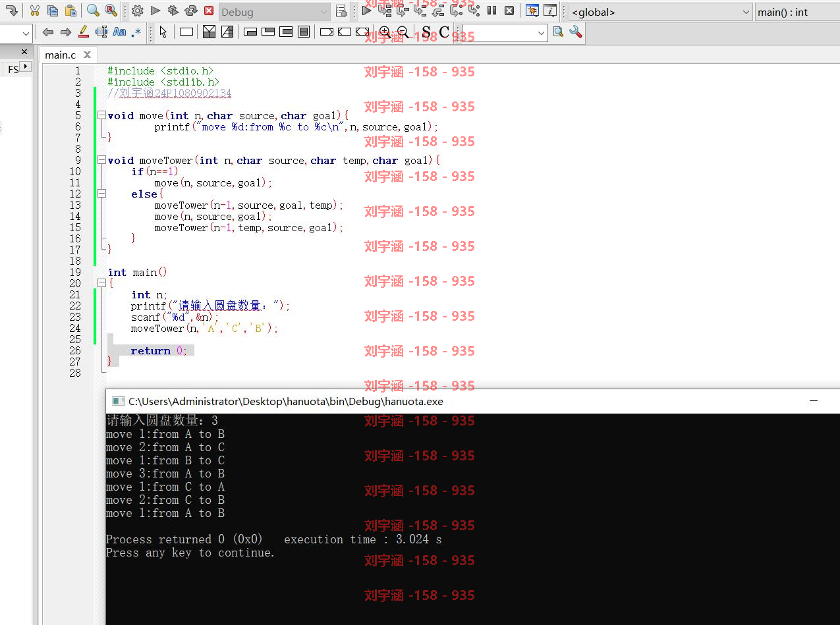840x625 pixels.
Task: Open the incremental search text dropdown
Action: [505, 32]
